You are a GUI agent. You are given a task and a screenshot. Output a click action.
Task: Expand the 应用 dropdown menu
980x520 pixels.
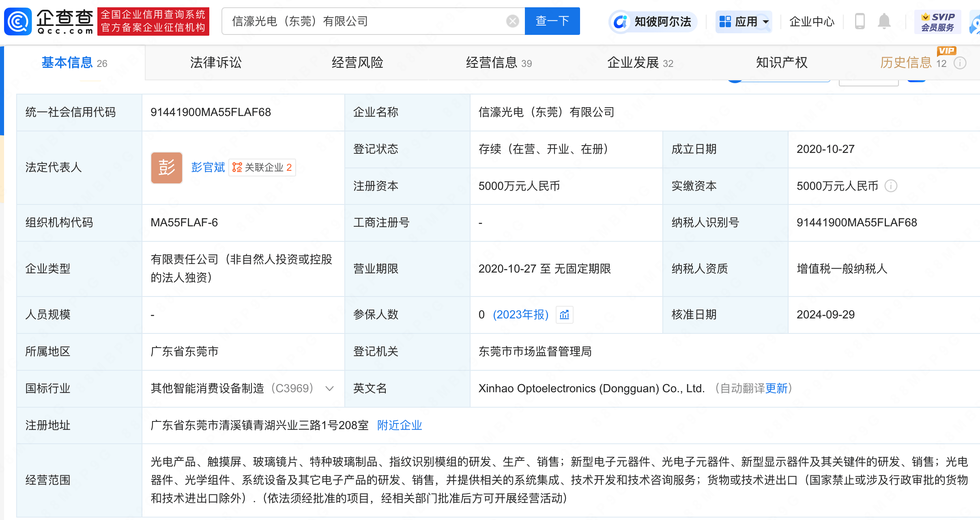(x=744, y=21)
